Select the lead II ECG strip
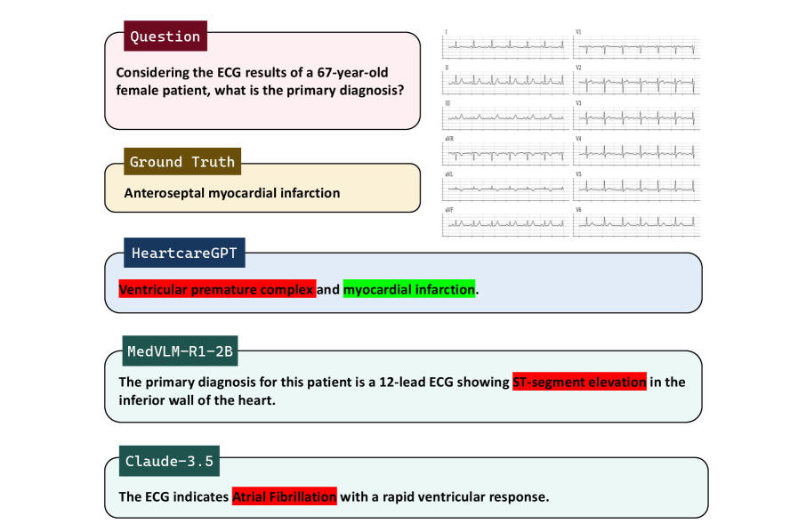The image size is (798, 532). [506, 81]
